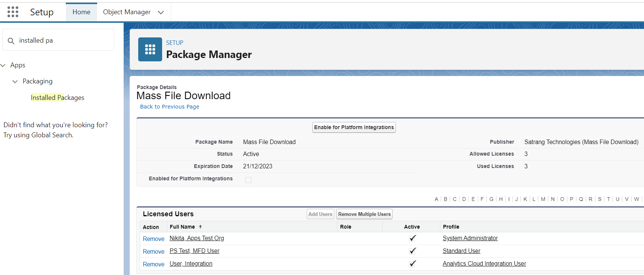Toggle Enabled for Platform Integrations checkbox

(x=248, y=180)
